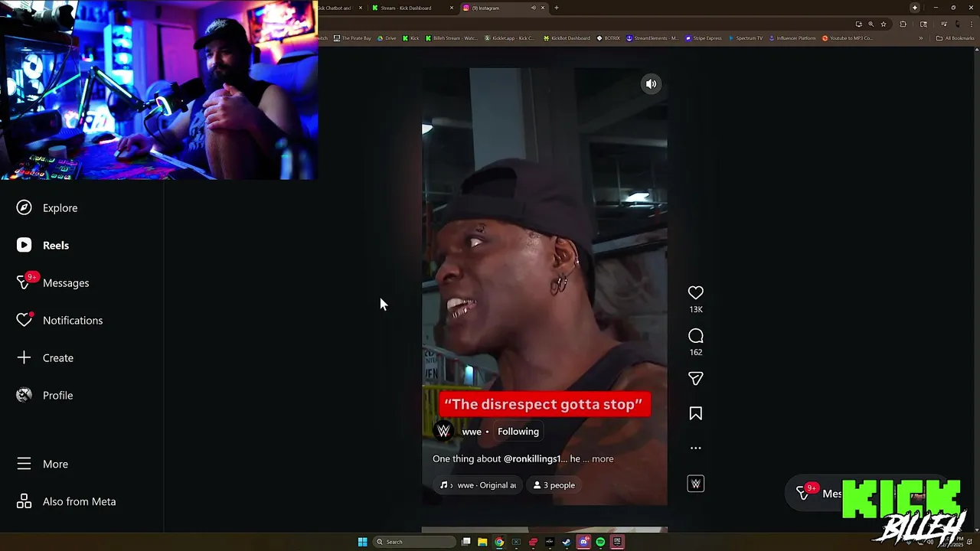The width and height of the screenshot is (980, 551).
Task: Open Messages in the left sidebar
Action: click(53, 282)
